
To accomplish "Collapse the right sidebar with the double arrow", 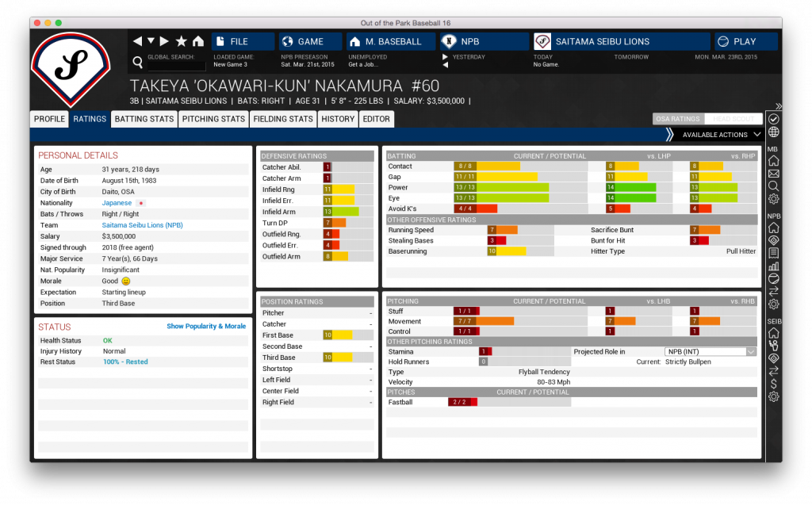I will point(779,106).
